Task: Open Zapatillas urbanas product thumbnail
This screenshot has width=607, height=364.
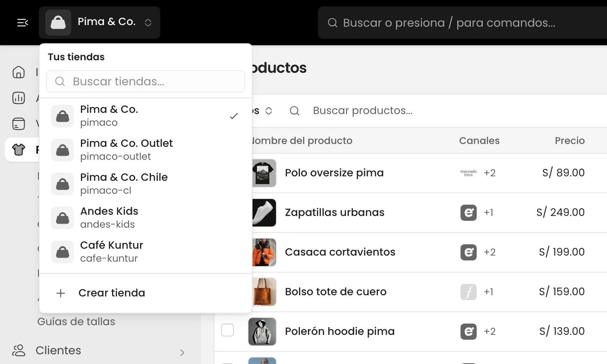Action: pyautogui.click(x=264, y=213)
